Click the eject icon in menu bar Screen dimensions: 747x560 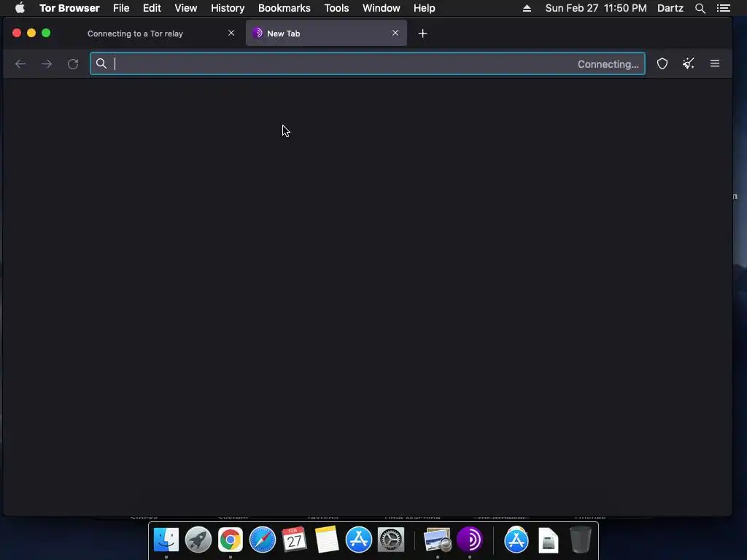point(527,8)
